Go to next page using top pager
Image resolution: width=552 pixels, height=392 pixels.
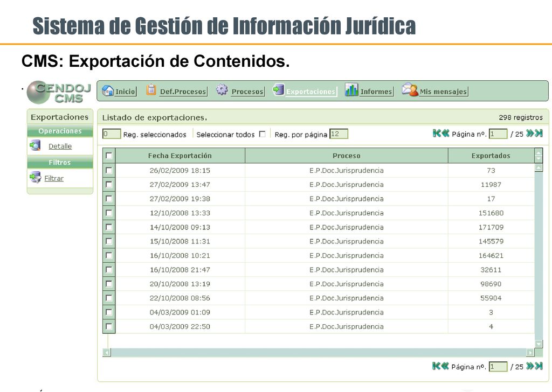[x=530, y=133]
